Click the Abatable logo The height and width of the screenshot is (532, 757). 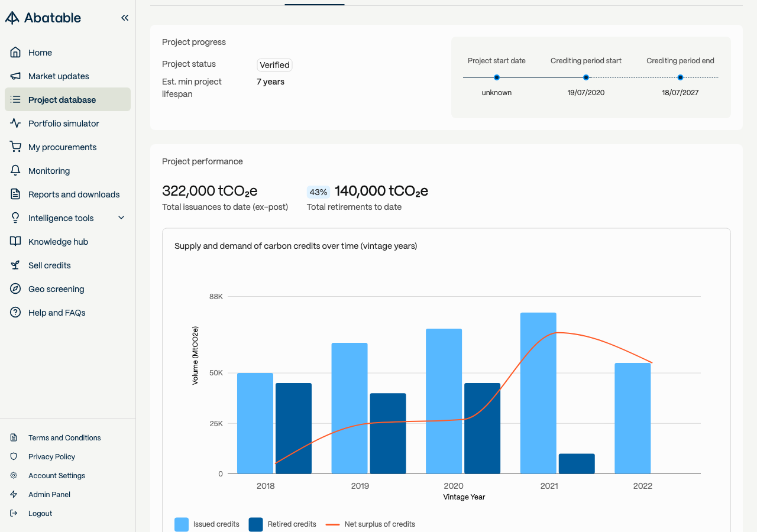tap(43, 18)
